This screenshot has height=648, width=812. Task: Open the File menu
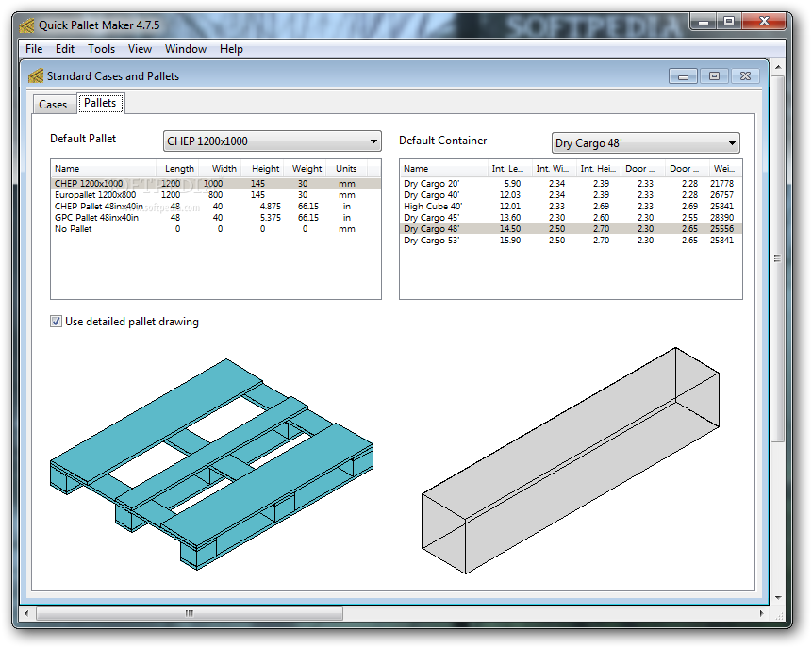(34, 49)
